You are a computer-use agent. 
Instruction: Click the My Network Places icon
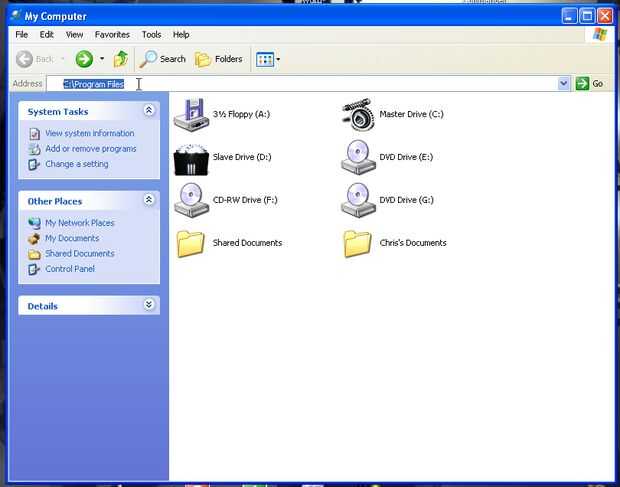34,223
